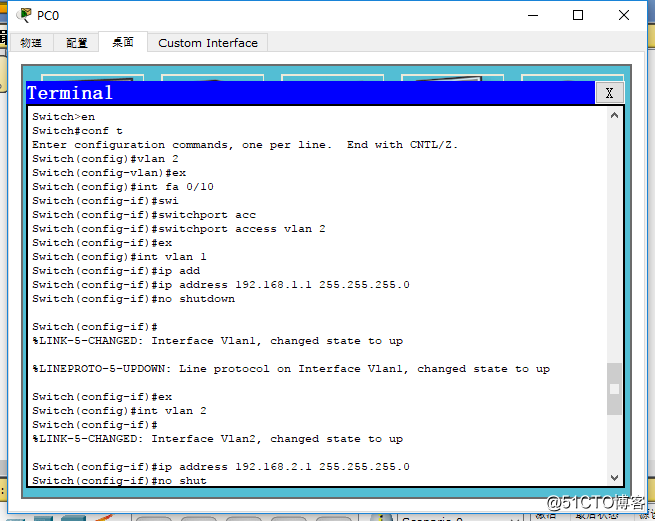Click the terminal scrollbar up arrow
This screenshot has width=655, height=521.
click(614, 116)
